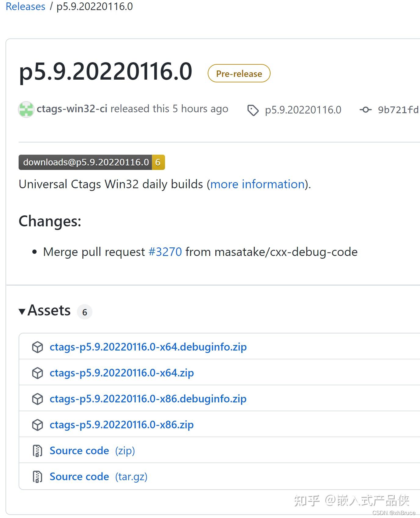Image resolution: width=420 pixels, height=518 pixels.
Task: Click file icon for Source code (tar.gz)
Action: tap(38, 477)
